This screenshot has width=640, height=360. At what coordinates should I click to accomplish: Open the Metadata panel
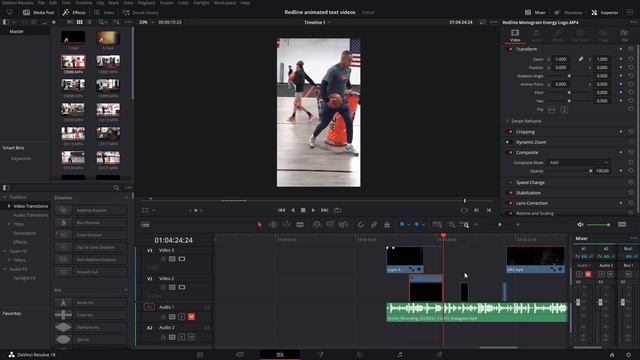click(x=569, y=12)
